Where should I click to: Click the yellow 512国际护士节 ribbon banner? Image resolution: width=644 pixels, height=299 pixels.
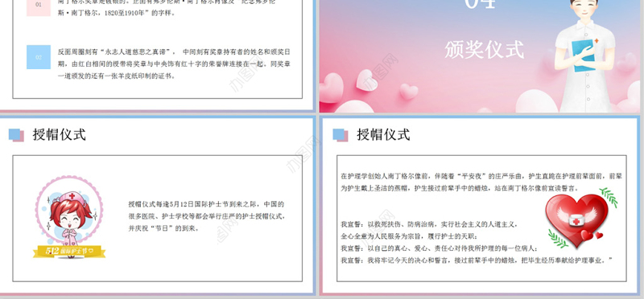click(x=69, y=251)
